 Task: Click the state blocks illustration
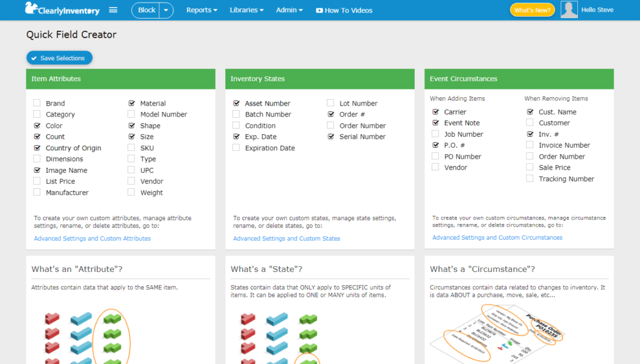coord(279,338)
